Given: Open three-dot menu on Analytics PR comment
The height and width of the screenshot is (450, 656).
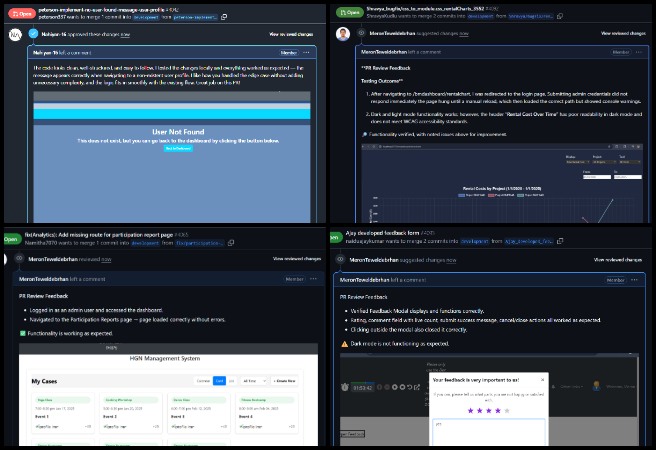Looking at the screenshot, I should click(313, 277).
